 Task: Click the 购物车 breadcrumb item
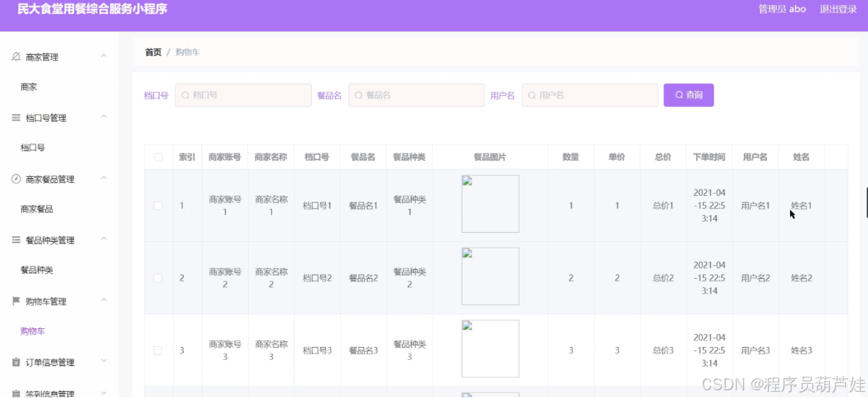pos(188,52)
